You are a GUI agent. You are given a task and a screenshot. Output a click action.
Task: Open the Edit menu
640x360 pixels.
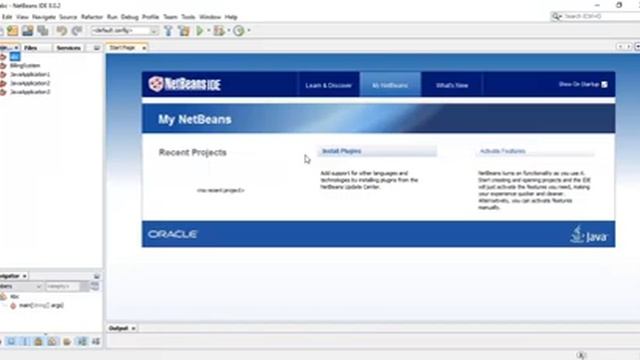7,17
